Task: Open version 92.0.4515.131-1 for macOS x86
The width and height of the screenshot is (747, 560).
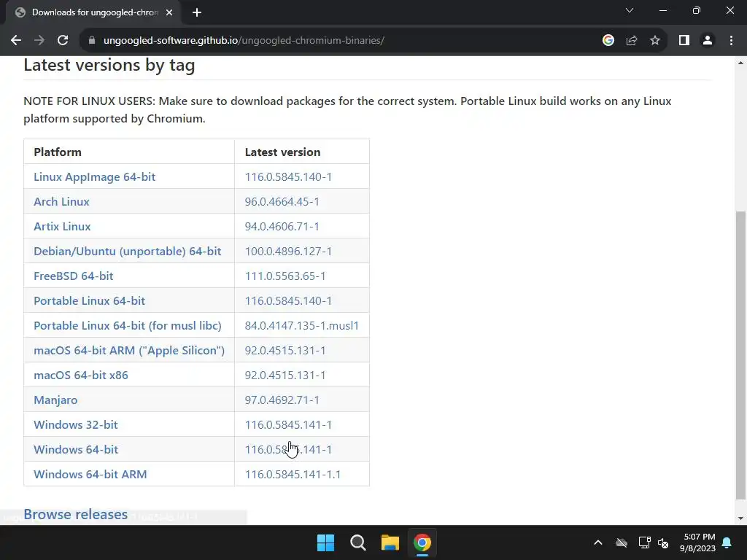Action: point(285,375)
